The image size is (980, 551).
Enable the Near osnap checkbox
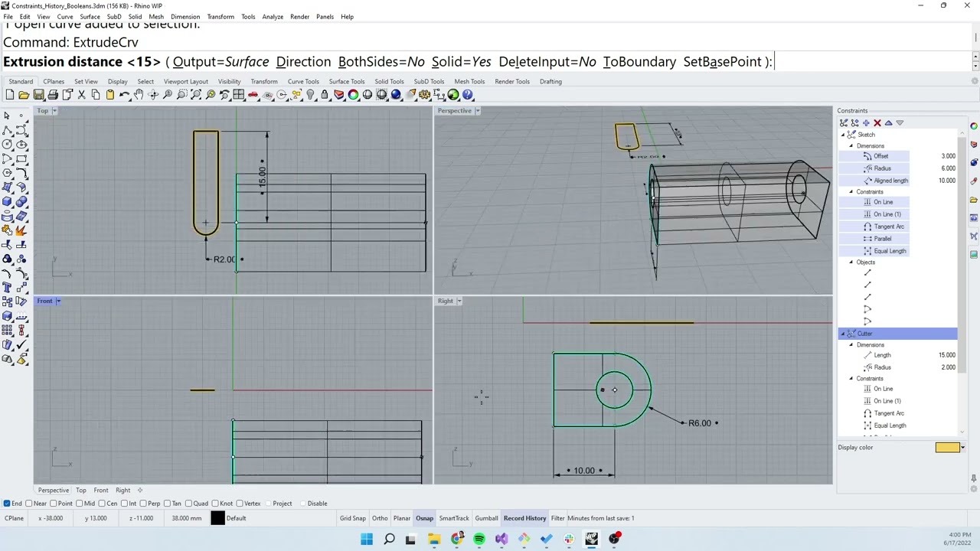coord(29,504)
